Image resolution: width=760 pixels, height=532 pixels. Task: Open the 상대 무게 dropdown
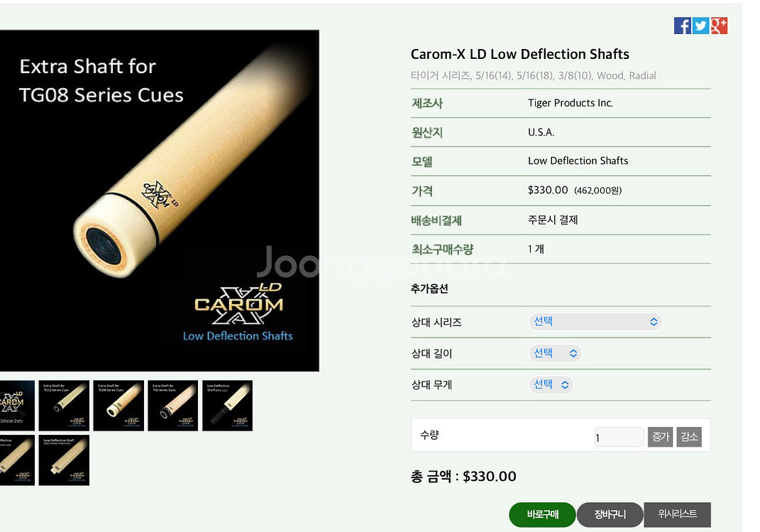pyautogui.click(x=551, y=384)
